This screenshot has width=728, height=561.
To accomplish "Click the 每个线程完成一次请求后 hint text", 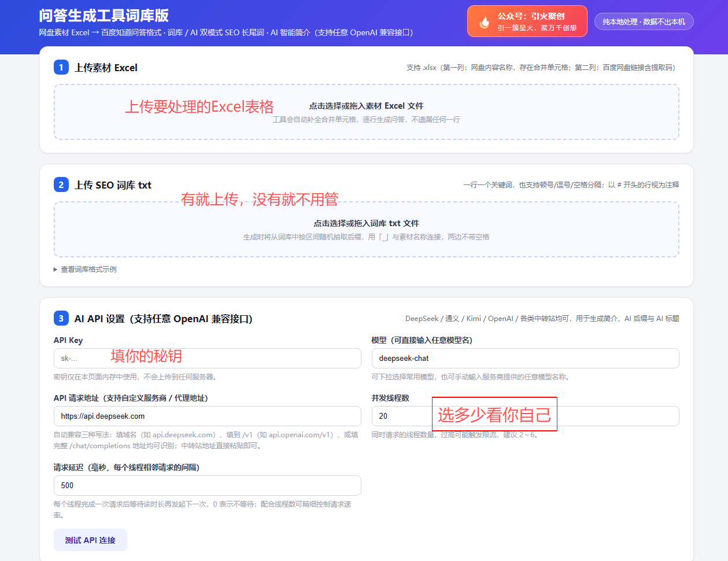I will click(x=202, y=510).
